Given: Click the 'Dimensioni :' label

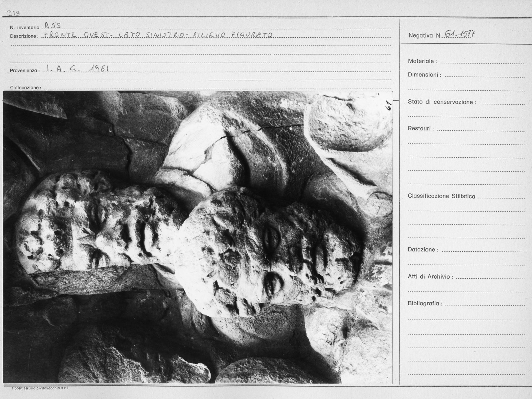Looking at the screenshot, I should coord(425,75).
